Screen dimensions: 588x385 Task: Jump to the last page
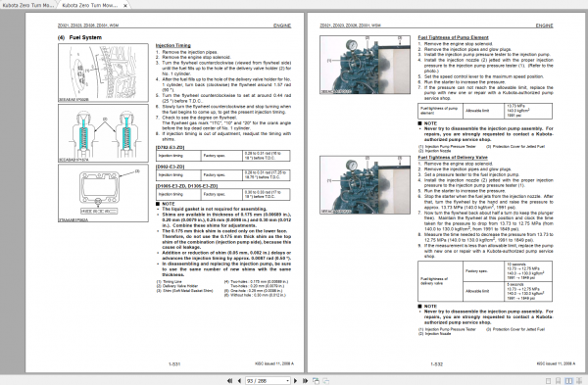tap(305, 380)
